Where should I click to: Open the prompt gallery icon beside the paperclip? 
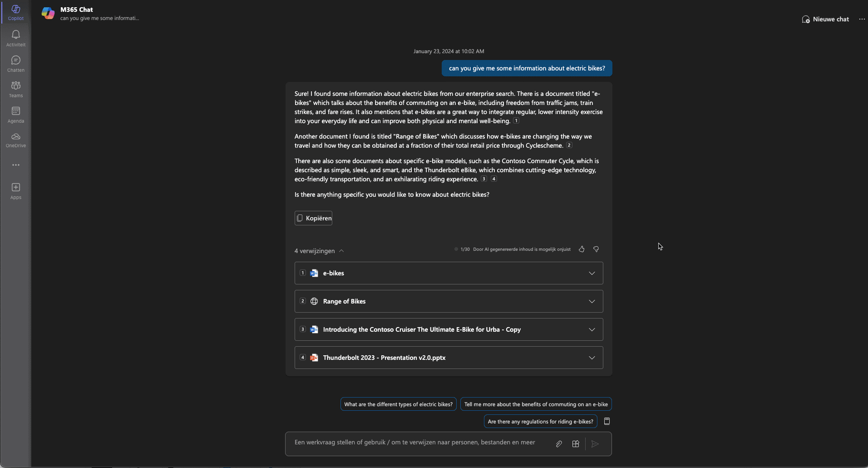575,444
